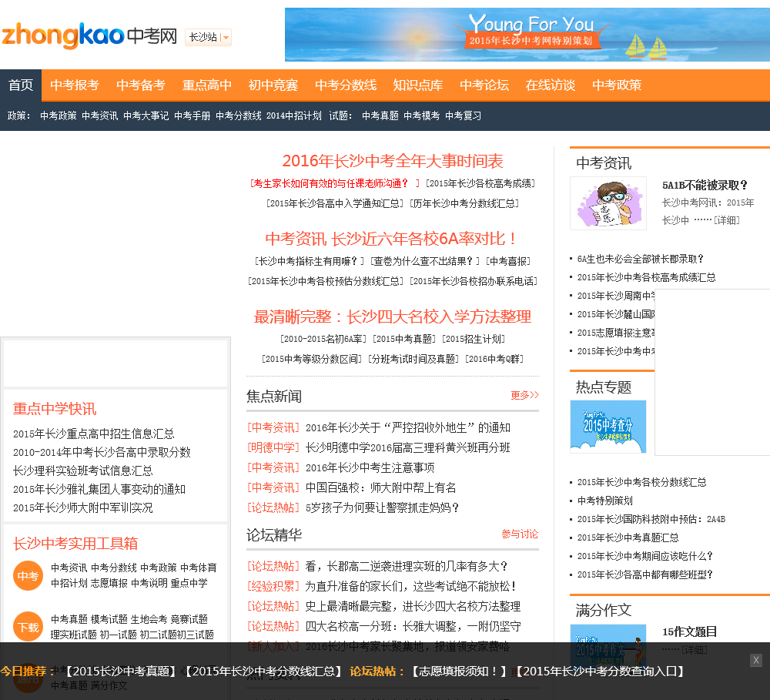Visit 中考论坛 from the navigation bar
The image size is (770, 700).
pyautogui.click(x=484, y=85)
